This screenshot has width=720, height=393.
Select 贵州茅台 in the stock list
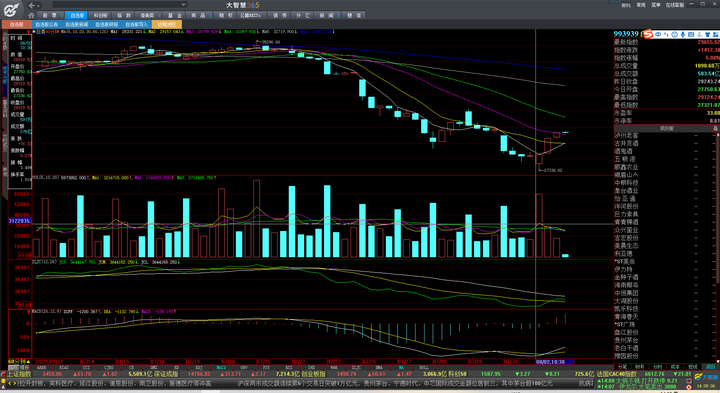click(626, 340)
